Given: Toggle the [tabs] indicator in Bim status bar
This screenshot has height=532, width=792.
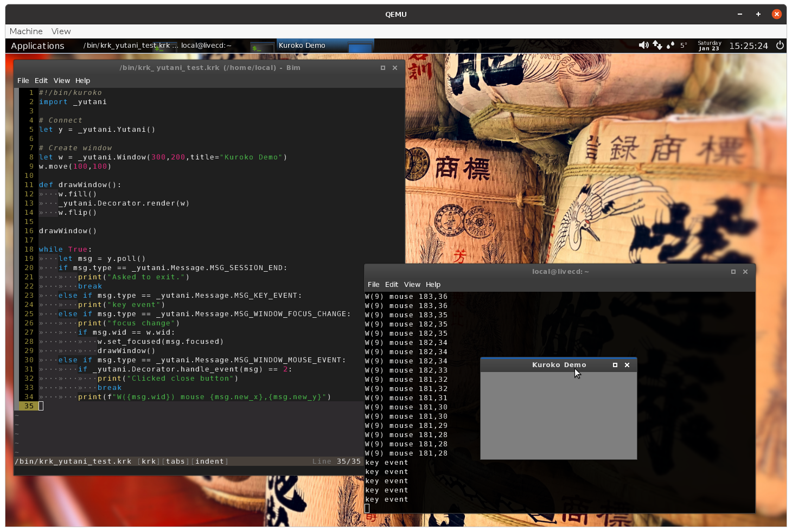Looking at the screenshot, I should click(175, 461).
